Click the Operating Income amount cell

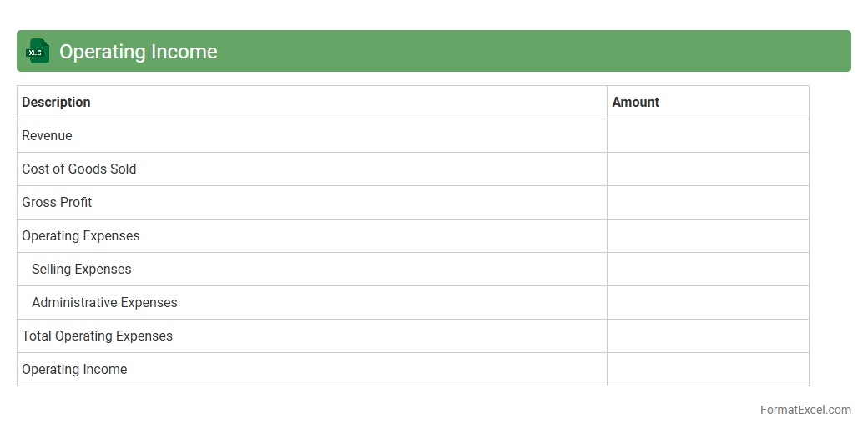tap(708, 370)
